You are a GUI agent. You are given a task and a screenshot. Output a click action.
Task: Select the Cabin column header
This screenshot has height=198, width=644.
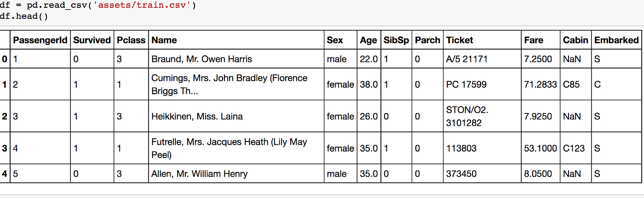coord(575,40)
